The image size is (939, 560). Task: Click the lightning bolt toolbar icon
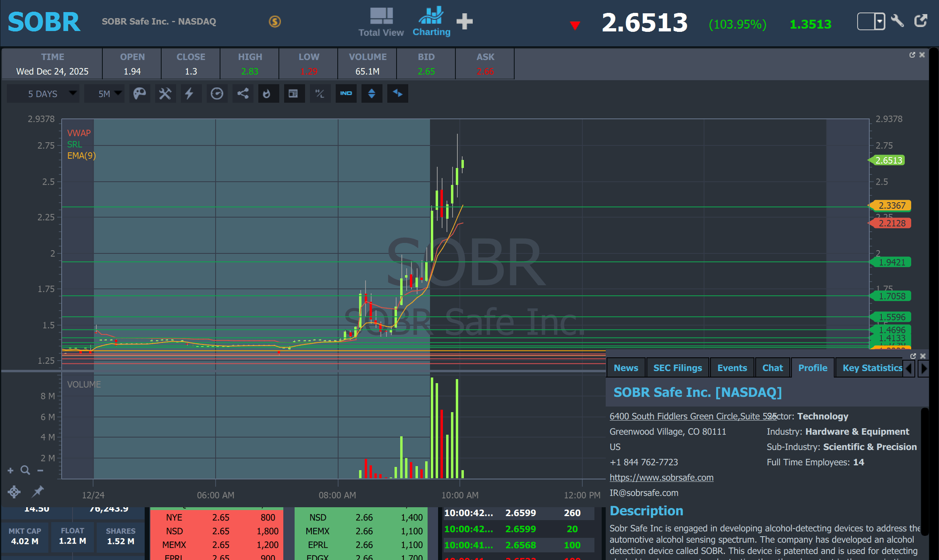(189, 94)
